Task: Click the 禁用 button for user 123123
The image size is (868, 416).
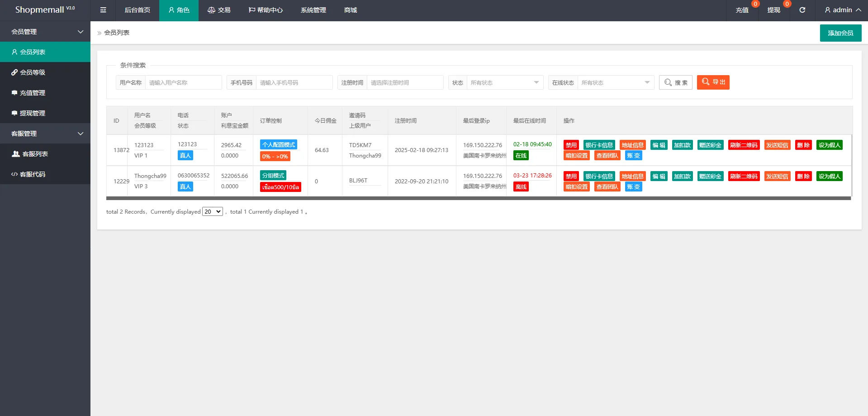Action: (571, 145)
